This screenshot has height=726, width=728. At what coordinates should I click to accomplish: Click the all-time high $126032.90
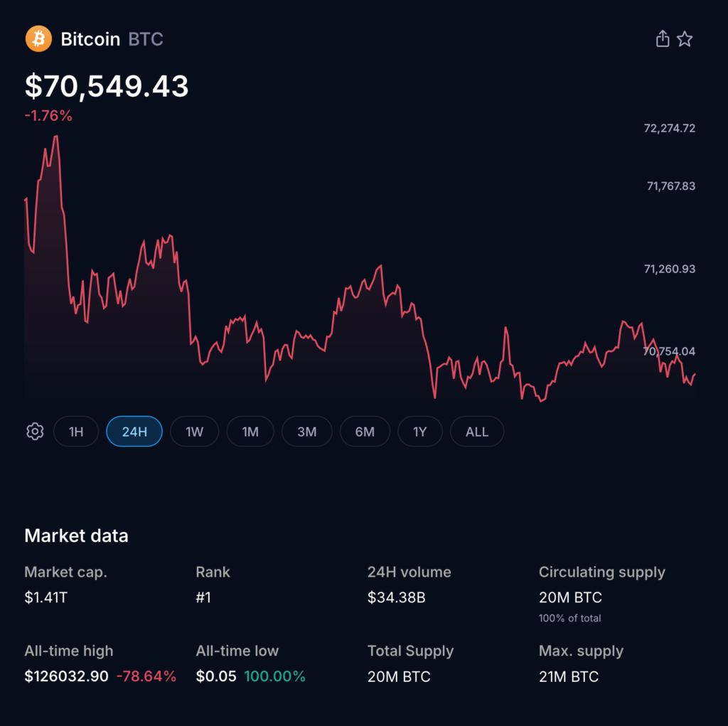click(65, 676)
